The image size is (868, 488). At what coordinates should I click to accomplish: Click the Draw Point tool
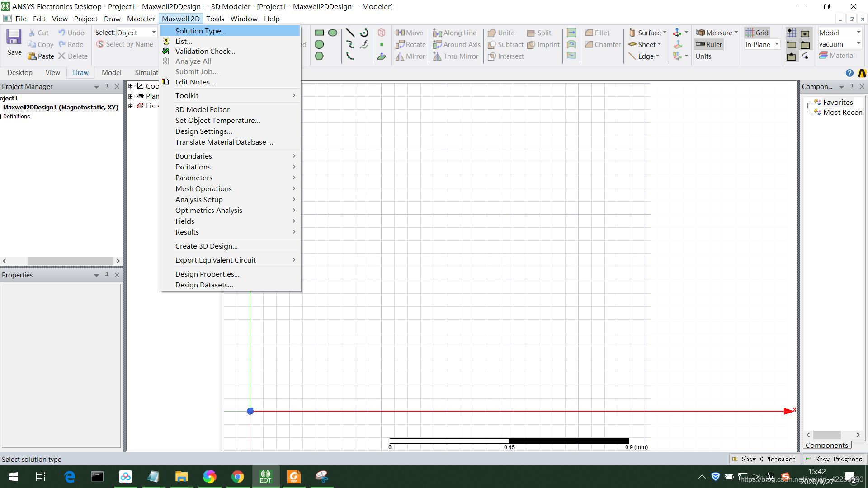point(382,44)
